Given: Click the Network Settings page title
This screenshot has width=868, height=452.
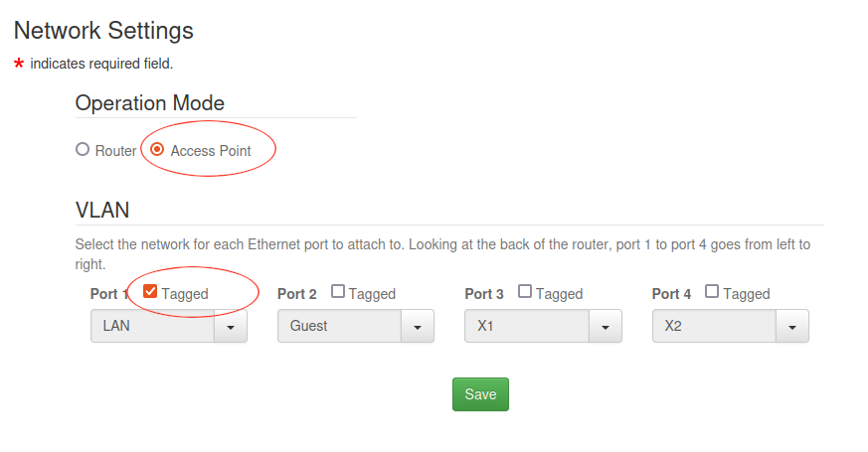Looking at the screenshot, I should click(x=103, y=31).
